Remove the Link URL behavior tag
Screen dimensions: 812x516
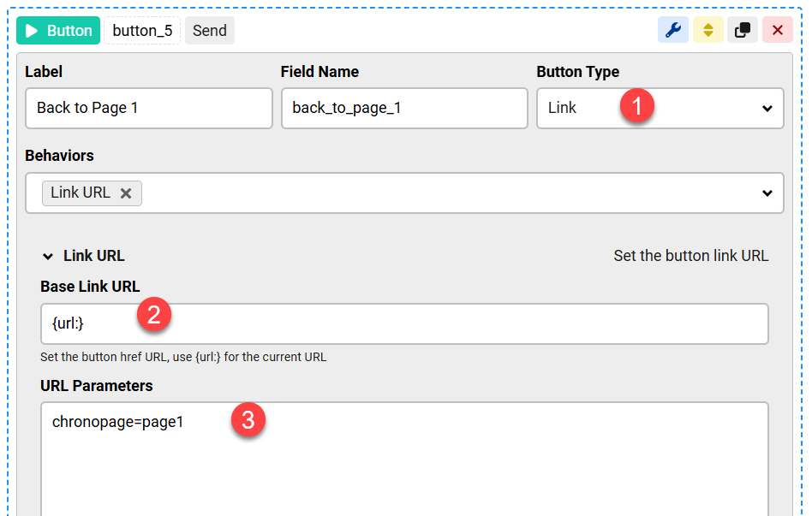pos(126,193)
